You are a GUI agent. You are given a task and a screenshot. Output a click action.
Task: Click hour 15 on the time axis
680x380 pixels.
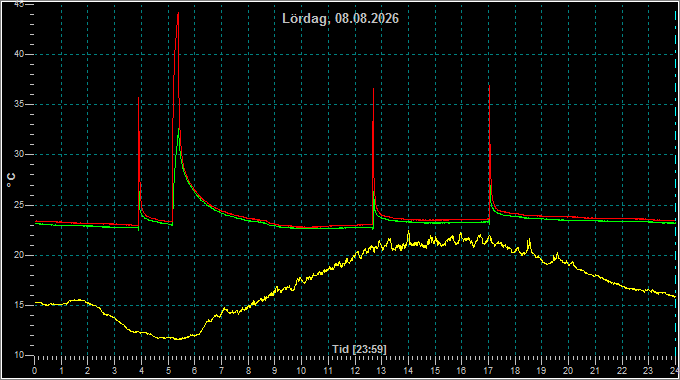point(435,371)
